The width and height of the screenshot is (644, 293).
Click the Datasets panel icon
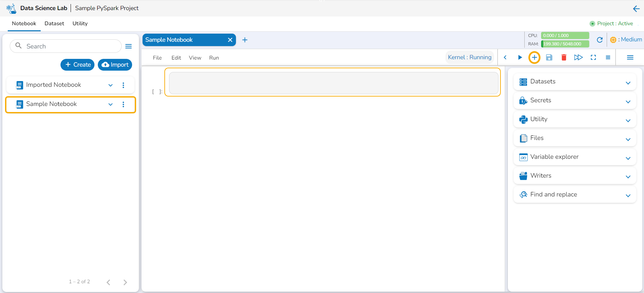point(523,82)
